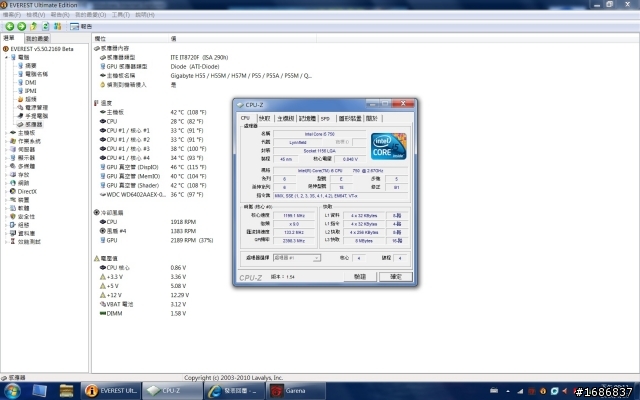Select the 手提電腦 tree item
Screen dimensions: 640x400
(33, 116)
